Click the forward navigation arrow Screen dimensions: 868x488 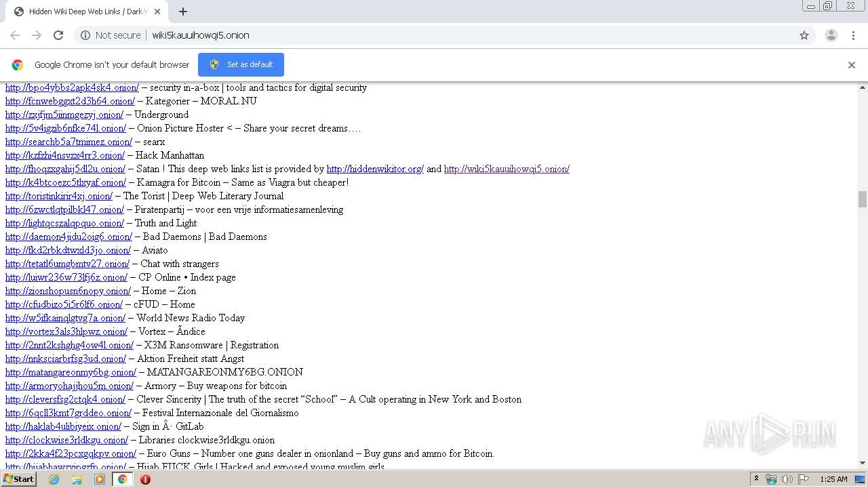pos(37,35)
